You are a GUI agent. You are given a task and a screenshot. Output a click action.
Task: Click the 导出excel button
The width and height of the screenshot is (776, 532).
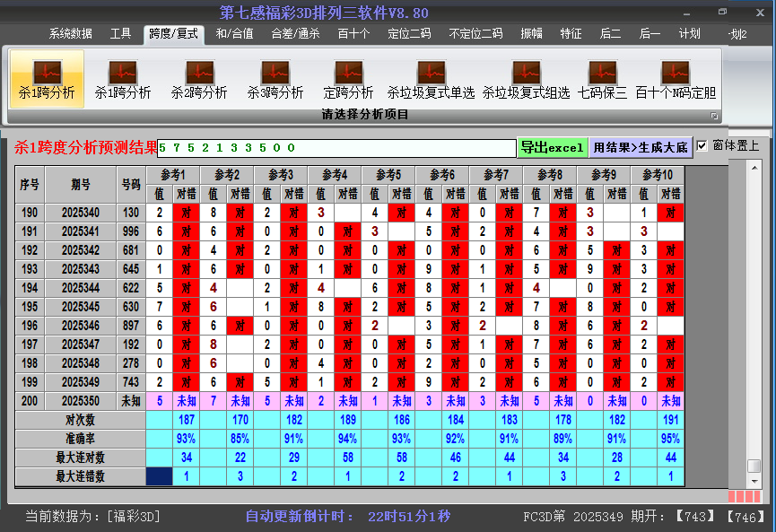click(552, 147)
